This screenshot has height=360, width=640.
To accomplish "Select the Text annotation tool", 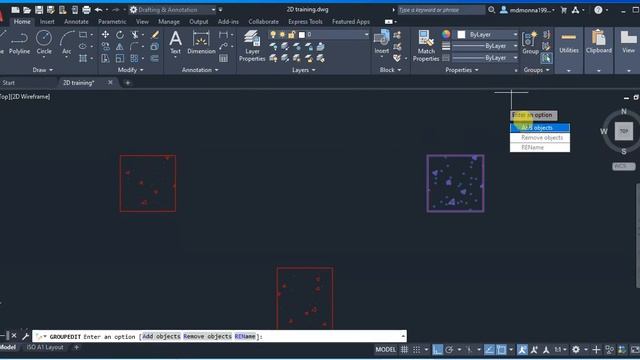I will (x=176, y=42).
